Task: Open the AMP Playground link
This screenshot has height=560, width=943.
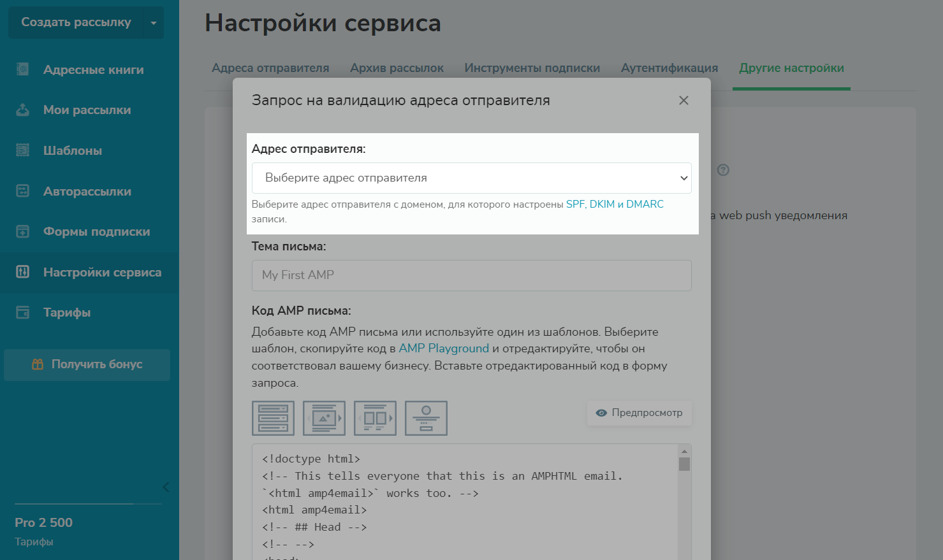Action: point(444,348)
